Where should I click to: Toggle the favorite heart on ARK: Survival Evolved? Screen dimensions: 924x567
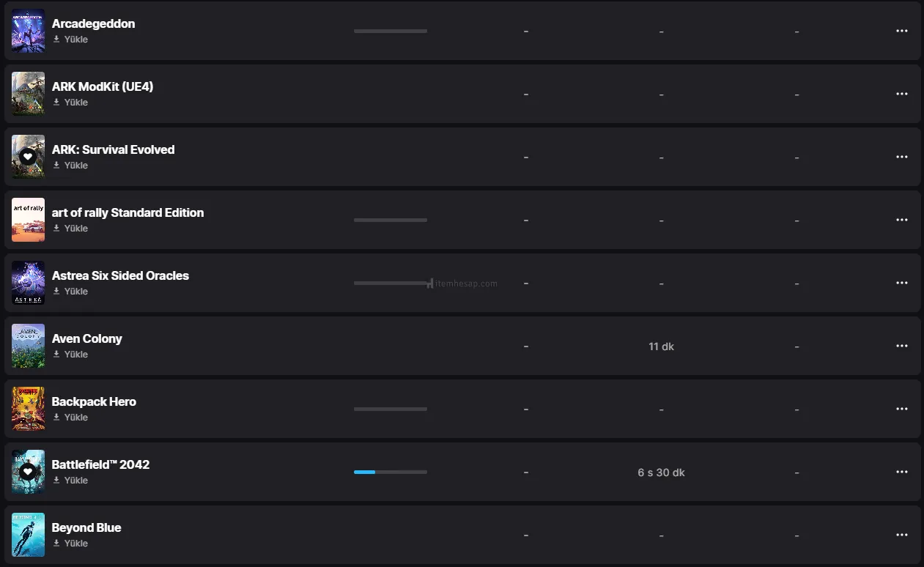[x=28, y=157]
